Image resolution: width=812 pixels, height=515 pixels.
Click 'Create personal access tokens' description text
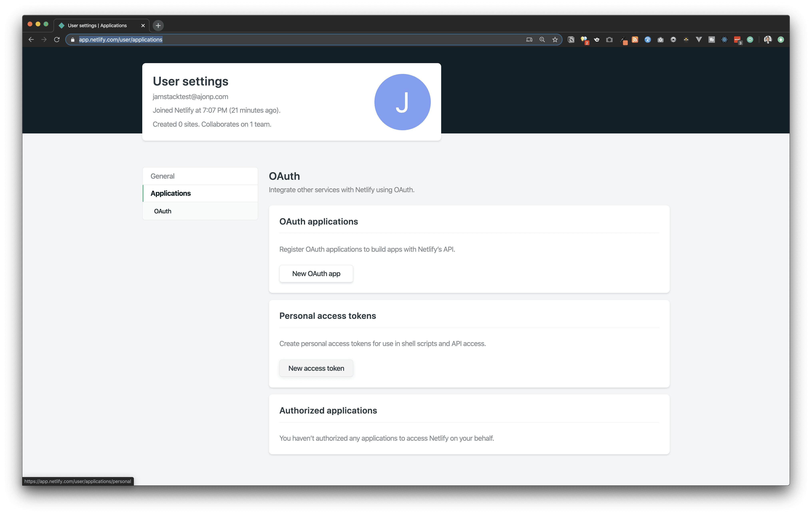pos(383,343)
